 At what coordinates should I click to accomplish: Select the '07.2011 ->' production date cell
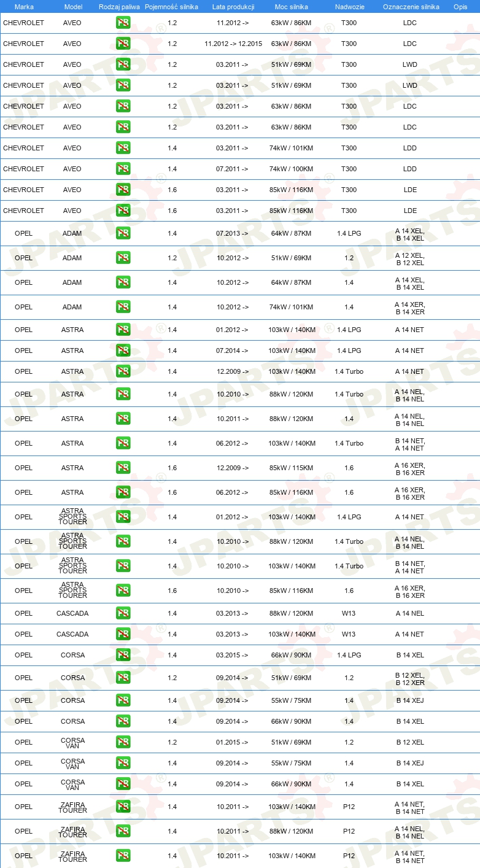(233, 169)
